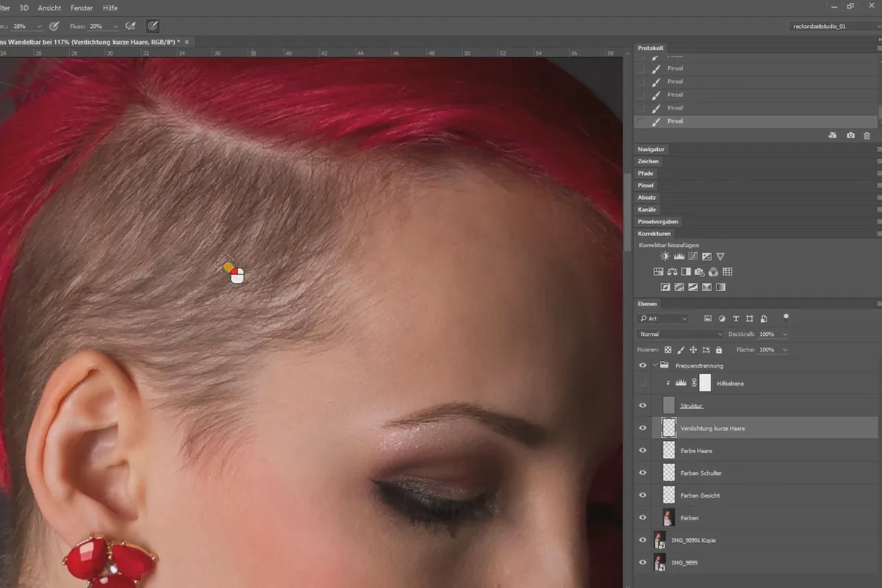Toggle the highlighted pressure-for-size button
Viewport: 882px width, 588px height.
coord(153,26)
